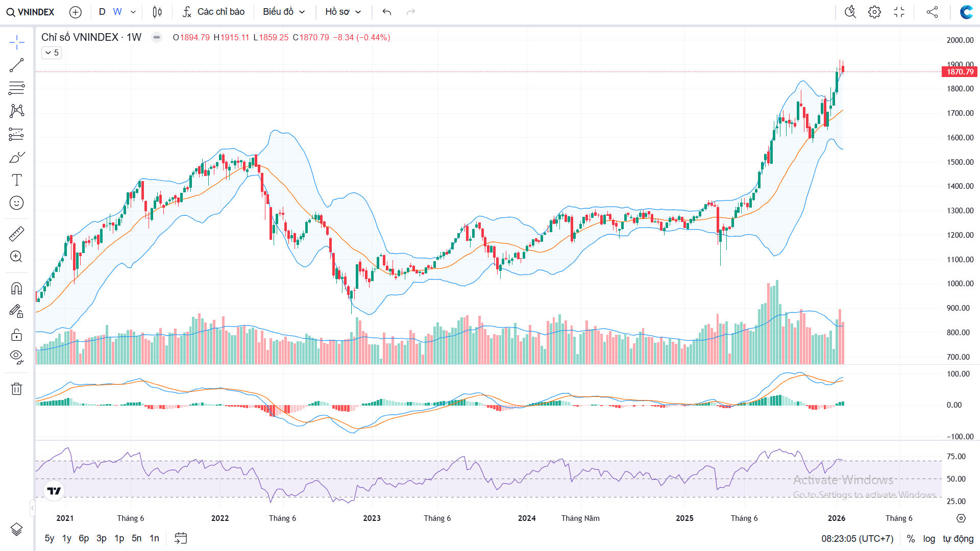Remove drawings with the trash icon

click(16, 389)
